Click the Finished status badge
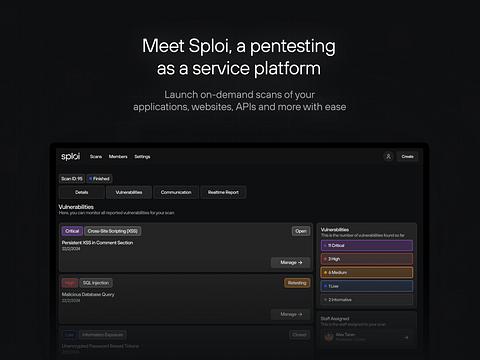Image resolution: width=480 pixels, height=360 pixels. click(x=99, y=179)
